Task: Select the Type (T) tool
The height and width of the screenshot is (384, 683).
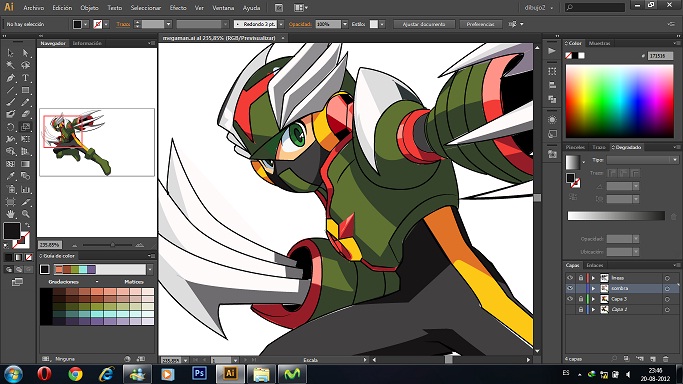Action: click(25, 78)
